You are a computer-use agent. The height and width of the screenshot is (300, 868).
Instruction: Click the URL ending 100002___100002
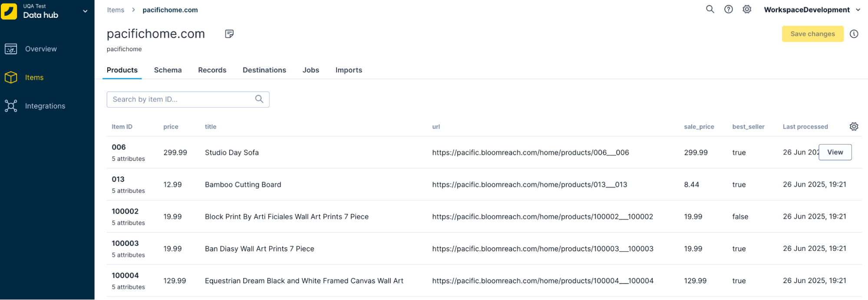point(543,217)
